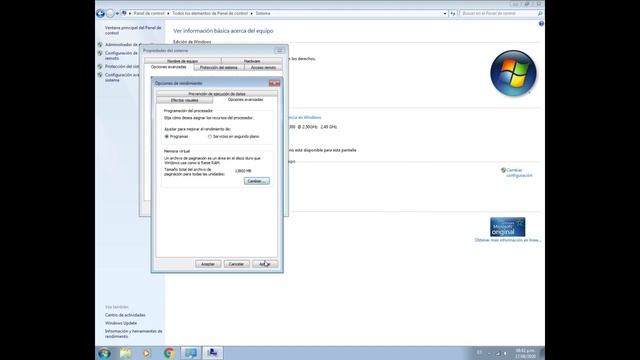Screen dimensions: 640x360
Task: Select Opciones avanzadas tab in Opciones de rendimiento
Action: point(245,100)
